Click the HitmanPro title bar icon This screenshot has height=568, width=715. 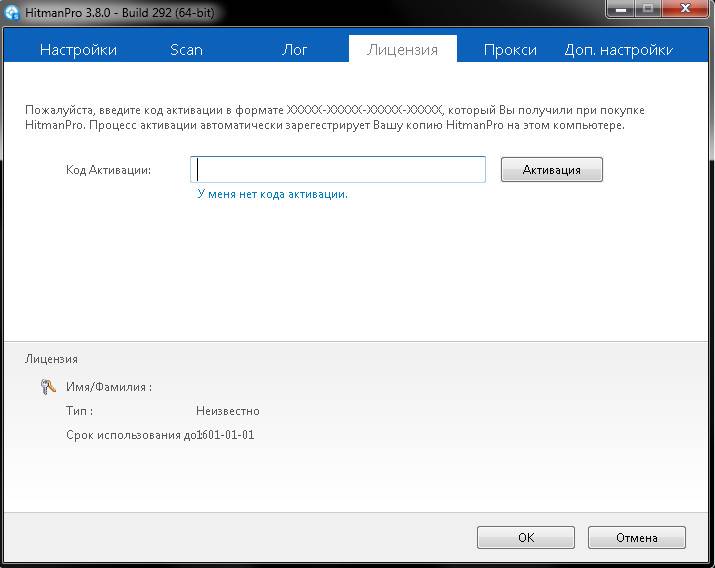(12, 12)
